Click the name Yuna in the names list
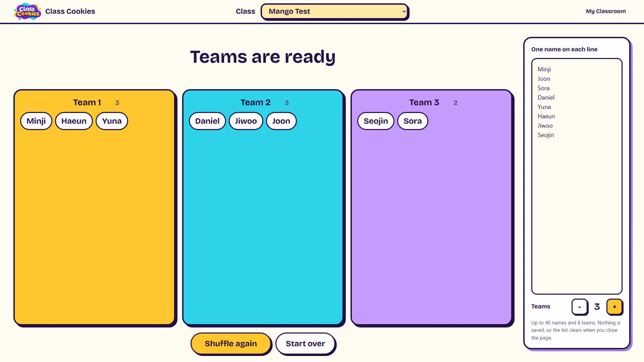The height and width of the screenshot is (362, 644). (544, 107)
